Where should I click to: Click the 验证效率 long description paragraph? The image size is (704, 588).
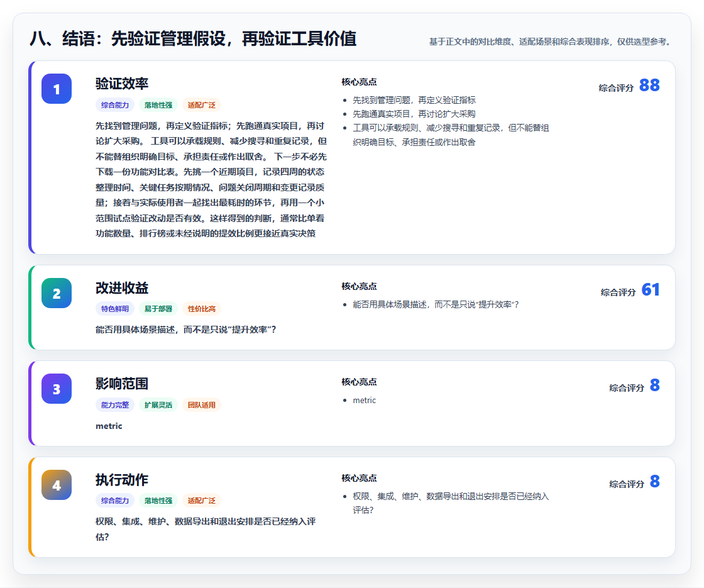pos(211,180)
